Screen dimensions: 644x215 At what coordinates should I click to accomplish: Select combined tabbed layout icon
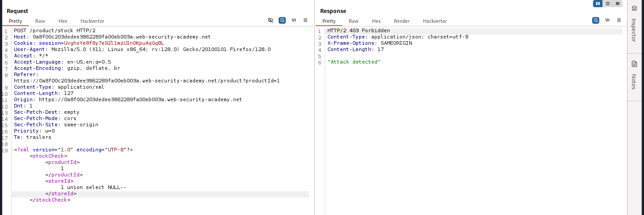(x=617, y=4)
